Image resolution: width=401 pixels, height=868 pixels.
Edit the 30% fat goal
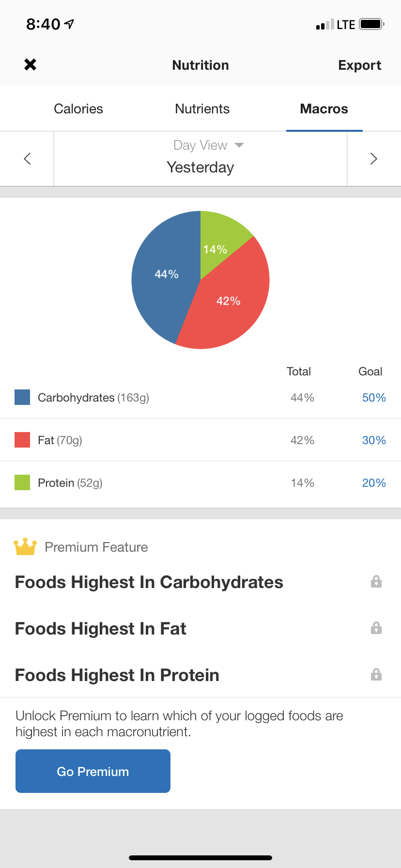click(374, 440)
